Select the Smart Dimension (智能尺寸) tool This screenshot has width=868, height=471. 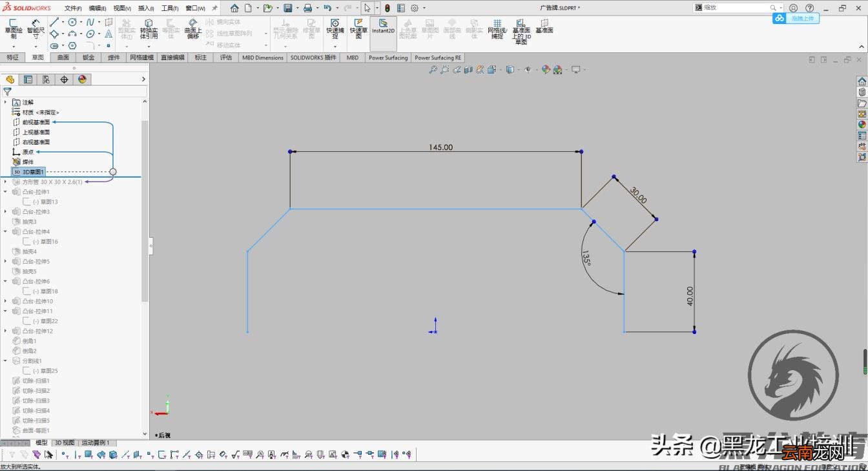(36, 28)
